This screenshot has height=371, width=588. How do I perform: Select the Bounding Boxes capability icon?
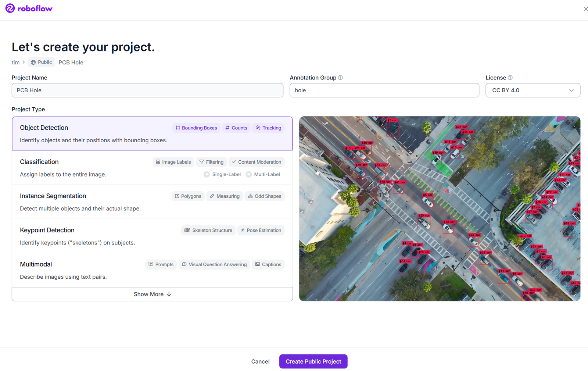(178, 128)
